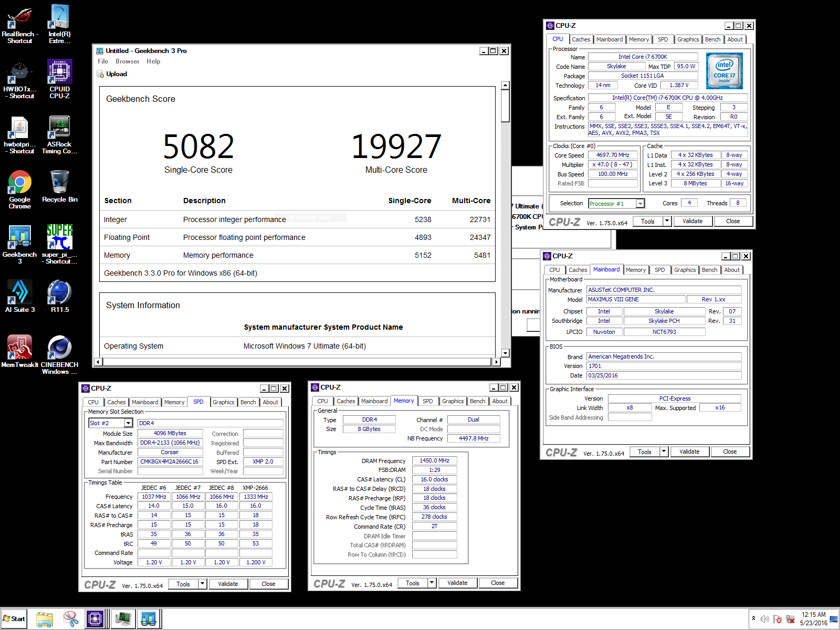Click the Upload icon in Geekbench toolbar
This screenshot has height=630, width=840.
pyautogui.click(x=100, y=74)
